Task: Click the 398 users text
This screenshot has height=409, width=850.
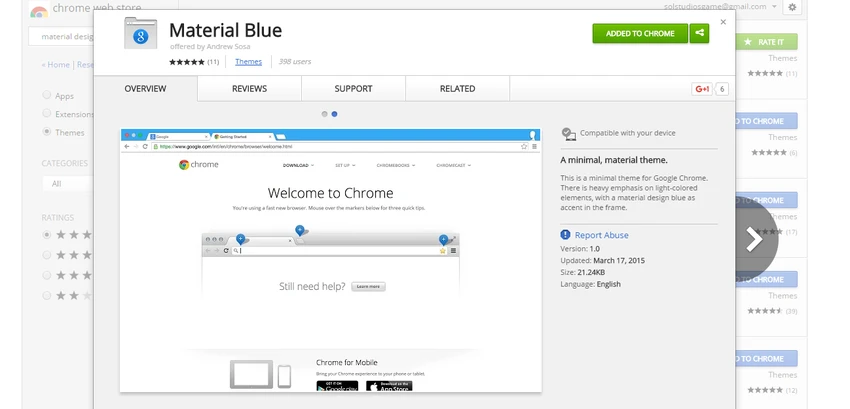Action: click(295, 62)
